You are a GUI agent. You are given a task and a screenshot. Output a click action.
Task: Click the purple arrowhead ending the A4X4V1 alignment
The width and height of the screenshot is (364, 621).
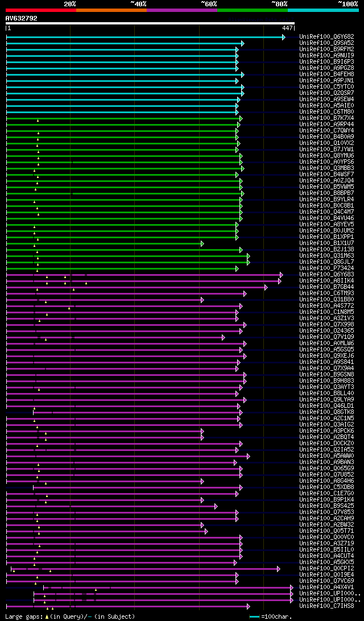(x=292, y=588)
